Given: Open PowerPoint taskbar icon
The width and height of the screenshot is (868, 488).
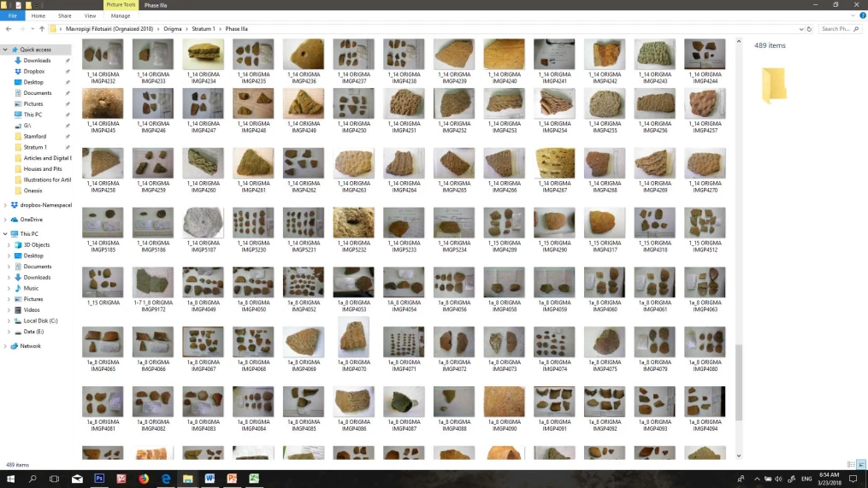Looking at the screenshot, I should click(x=232, y=479).
